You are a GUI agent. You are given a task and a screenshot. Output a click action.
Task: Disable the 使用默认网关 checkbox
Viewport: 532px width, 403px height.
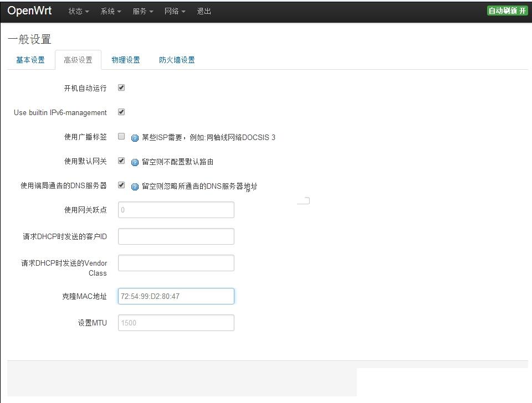[121, 161]
